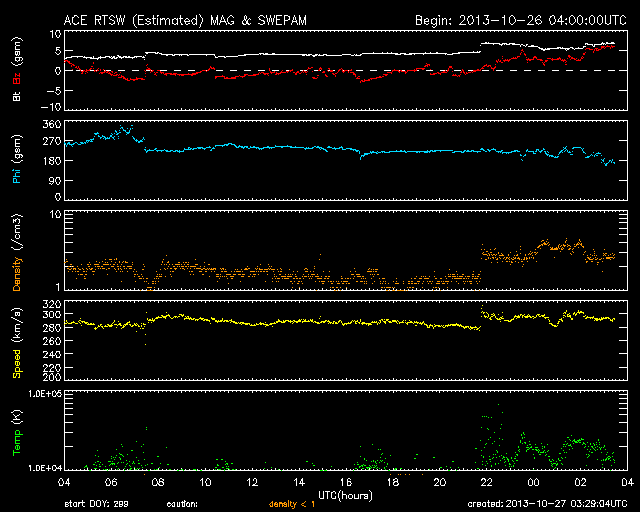Click the '260' tick on the Speed axis
The height and width of the screenshot is (512, 640).
click(x=52, y=341)
